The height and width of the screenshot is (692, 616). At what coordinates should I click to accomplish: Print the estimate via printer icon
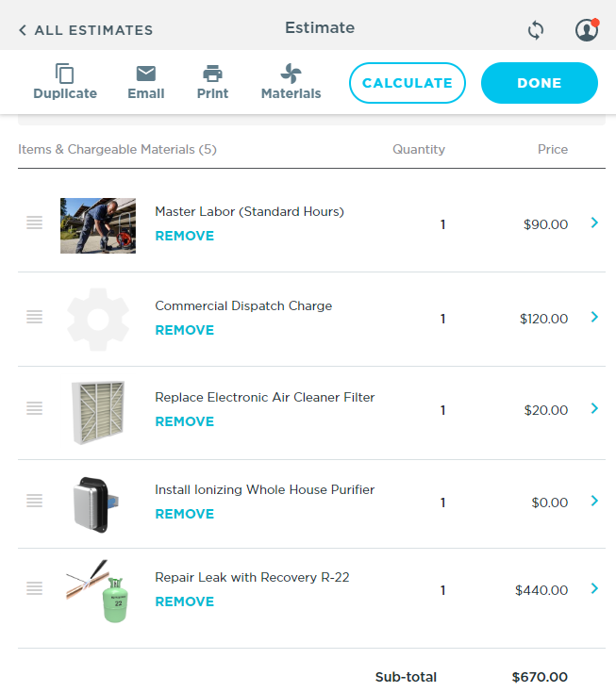212,74
